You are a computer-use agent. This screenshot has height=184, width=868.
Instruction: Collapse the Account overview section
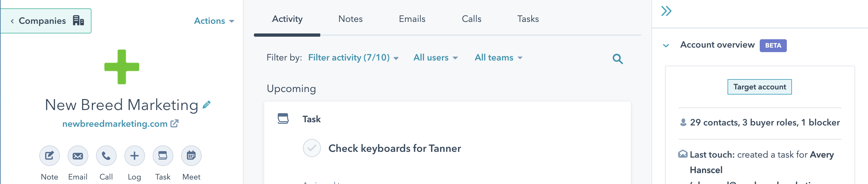tap(666, 45)
